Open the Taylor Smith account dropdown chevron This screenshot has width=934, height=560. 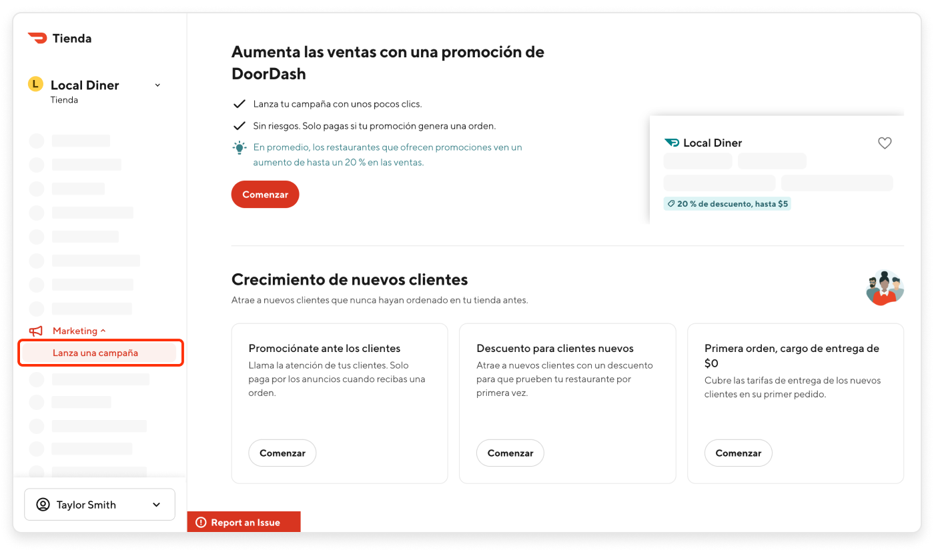coord(157,505)
